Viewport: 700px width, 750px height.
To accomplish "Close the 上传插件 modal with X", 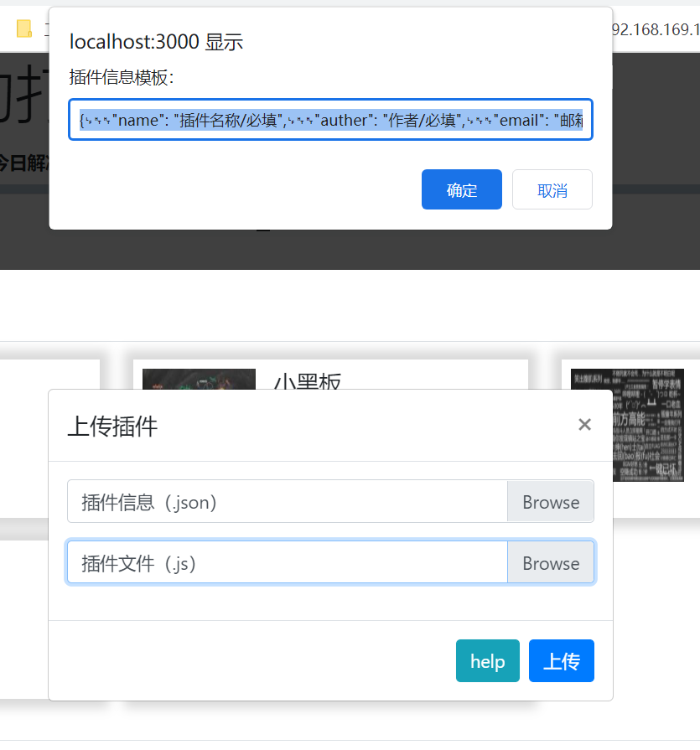I will 584,425.
